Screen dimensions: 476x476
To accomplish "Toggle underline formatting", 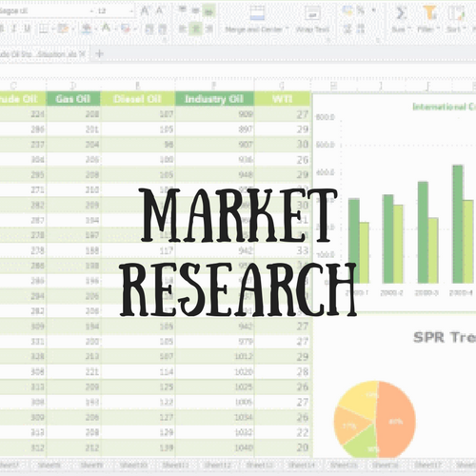I will [x=27, y=29].
